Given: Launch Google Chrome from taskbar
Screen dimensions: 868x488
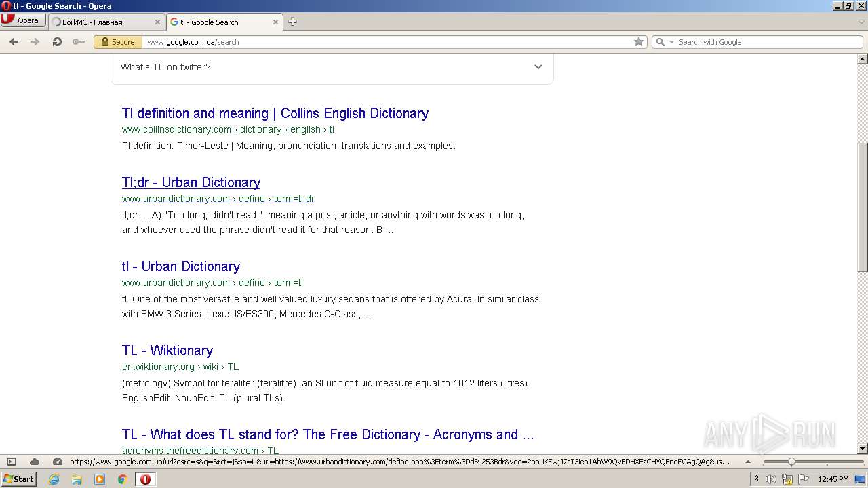Looking at the screenshot, I should (x=123, y=479).
